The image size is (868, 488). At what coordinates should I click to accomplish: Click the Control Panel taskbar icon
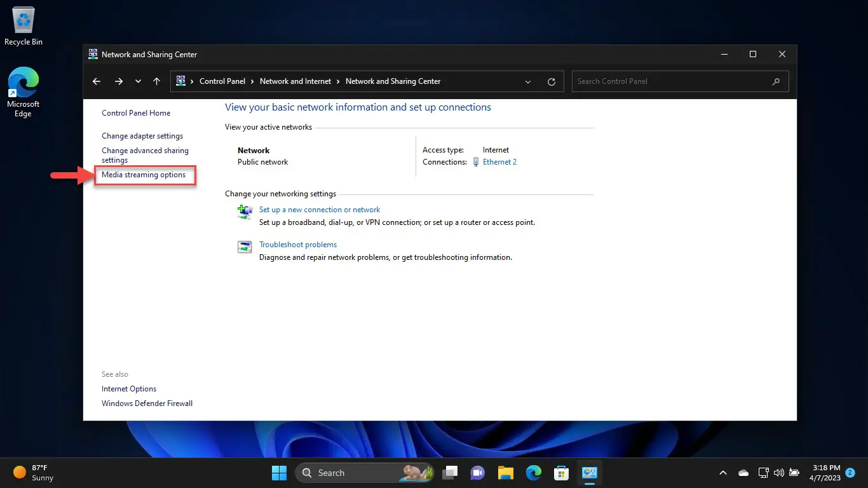[589, 473]
